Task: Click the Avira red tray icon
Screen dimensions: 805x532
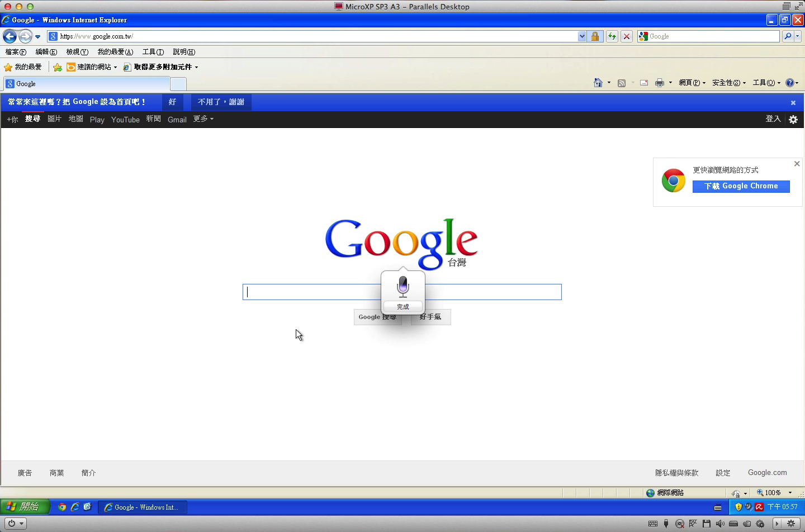Action: (759, 507)
